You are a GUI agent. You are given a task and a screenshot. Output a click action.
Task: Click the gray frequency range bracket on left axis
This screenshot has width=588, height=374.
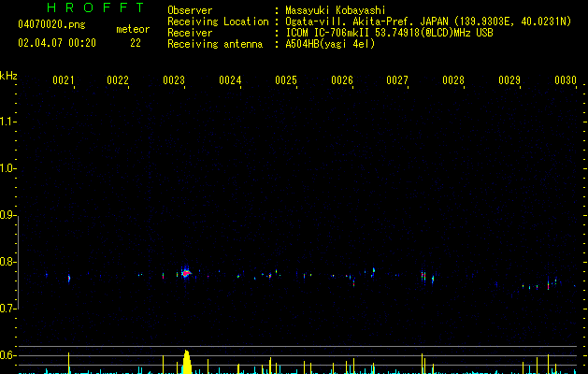18,262
